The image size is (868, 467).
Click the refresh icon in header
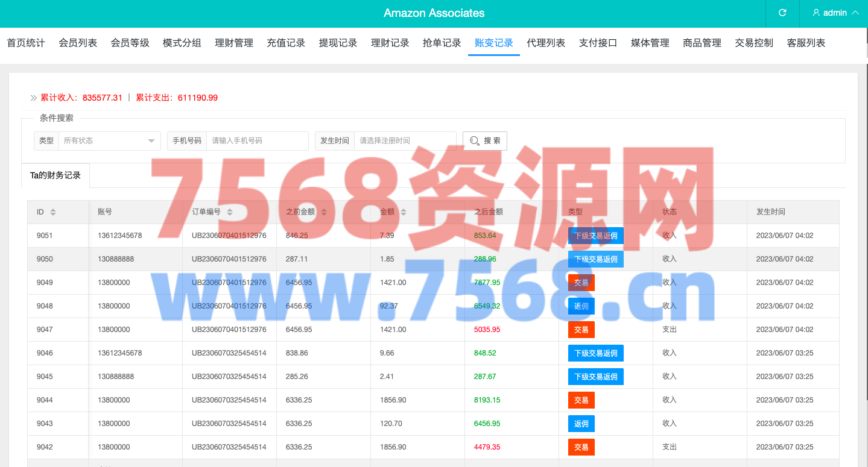coord(782,13)
